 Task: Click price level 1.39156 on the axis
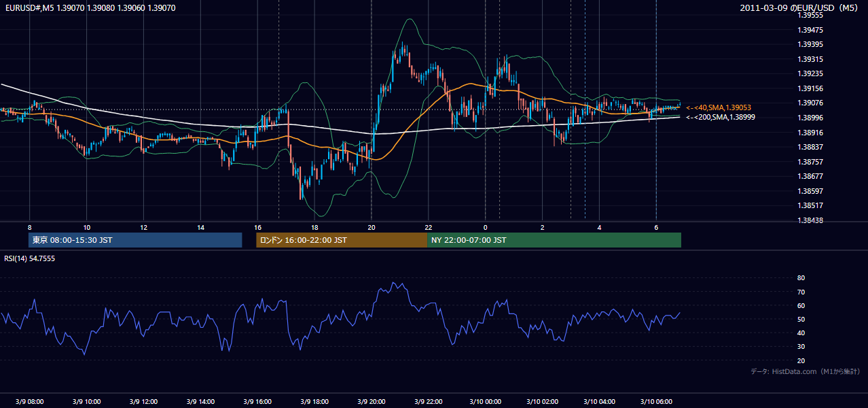[810, 88]
